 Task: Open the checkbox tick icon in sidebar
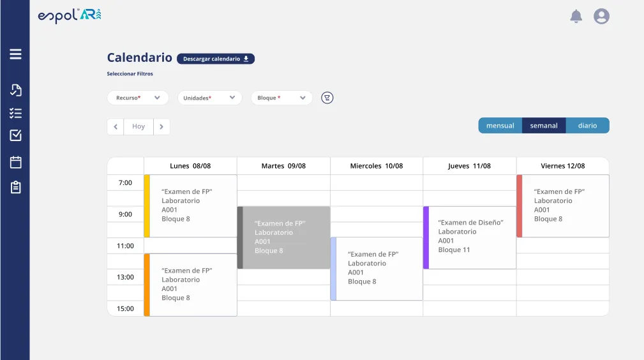(15, 135)
